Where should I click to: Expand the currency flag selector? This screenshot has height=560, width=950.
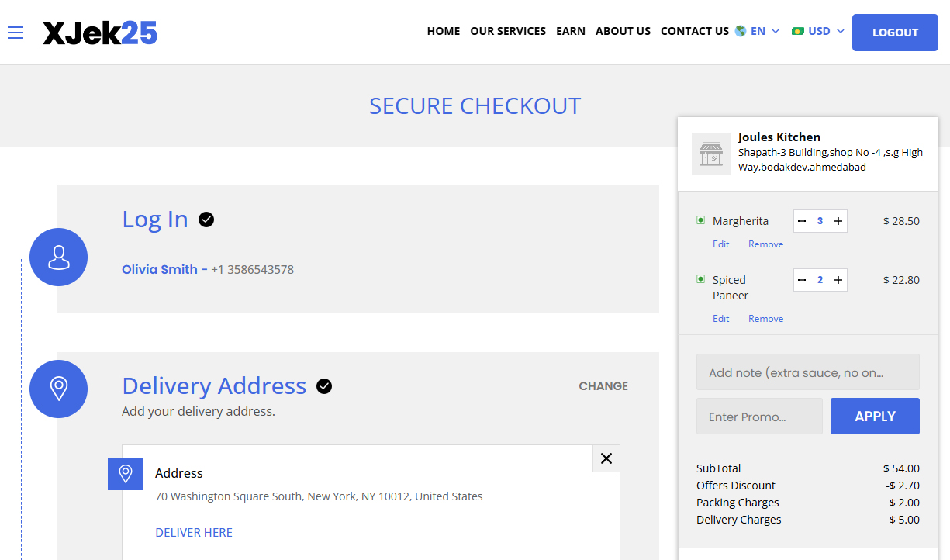point(799,31)
